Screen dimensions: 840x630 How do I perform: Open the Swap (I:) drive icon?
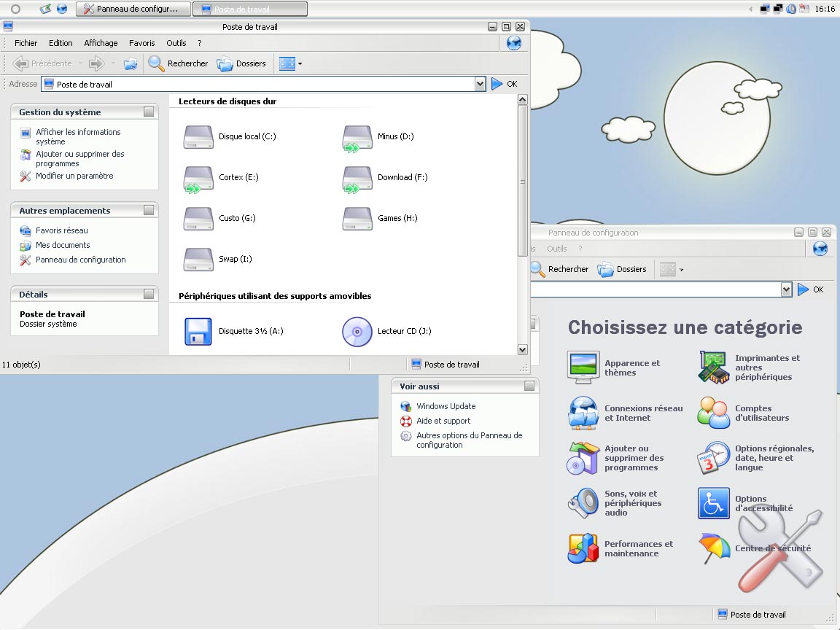(x=198, y=259)
